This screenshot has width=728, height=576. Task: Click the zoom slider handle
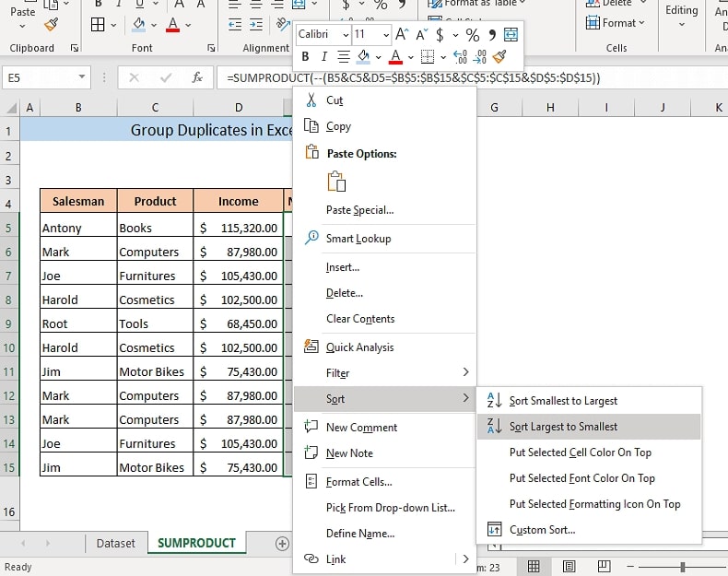point(683,567)
